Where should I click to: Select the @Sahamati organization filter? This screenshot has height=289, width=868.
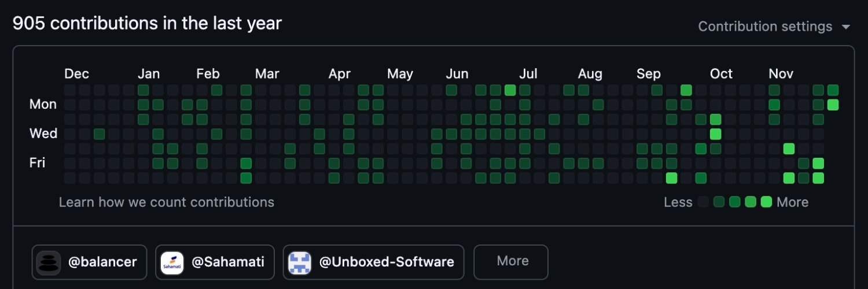(x=216, y=262)
